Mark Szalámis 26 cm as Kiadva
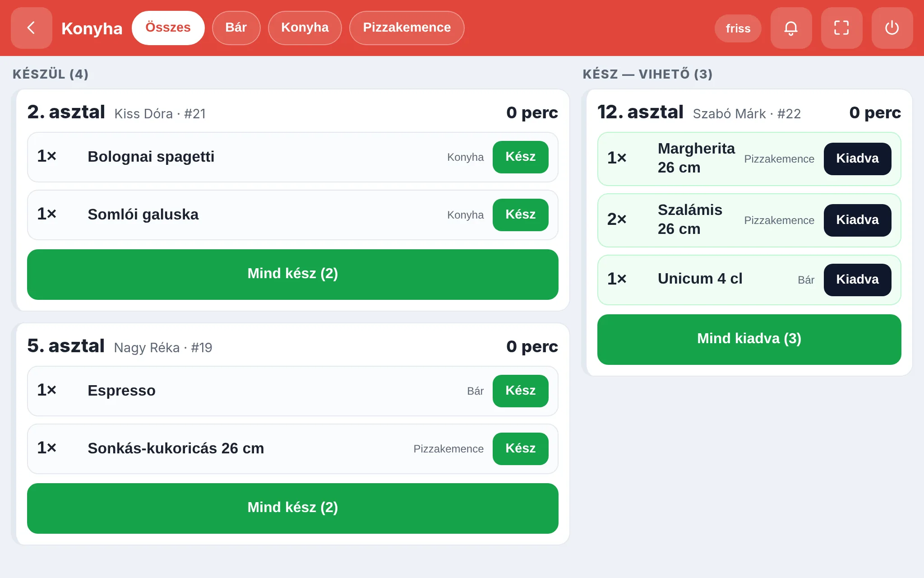The width and height of the screenshot is (924, 578). click(857, 220)
